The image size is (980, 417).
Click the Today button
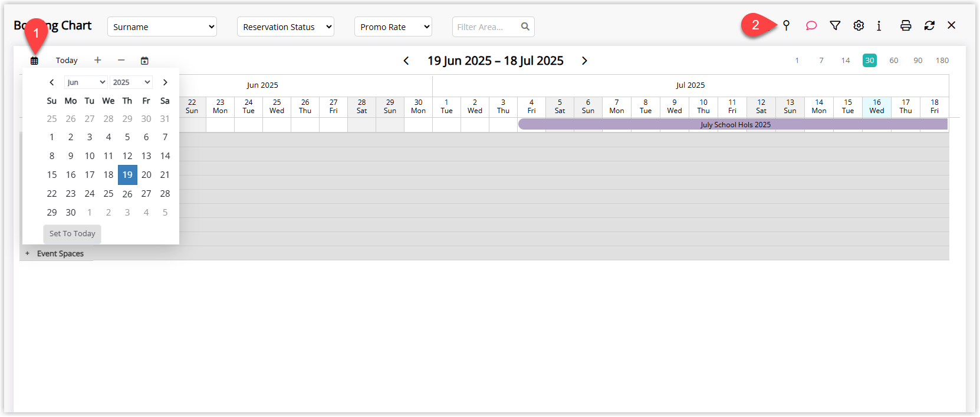(x=67, y=60)
